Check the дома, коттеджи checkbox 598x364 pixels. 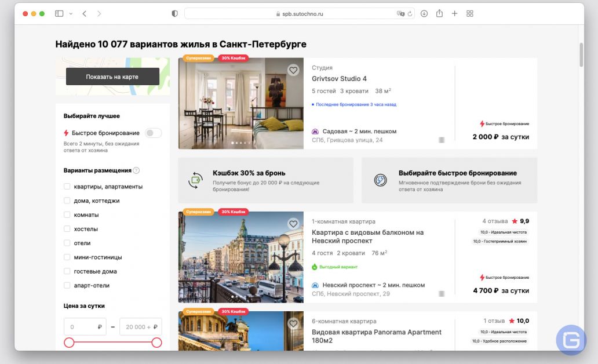point(67,201)
